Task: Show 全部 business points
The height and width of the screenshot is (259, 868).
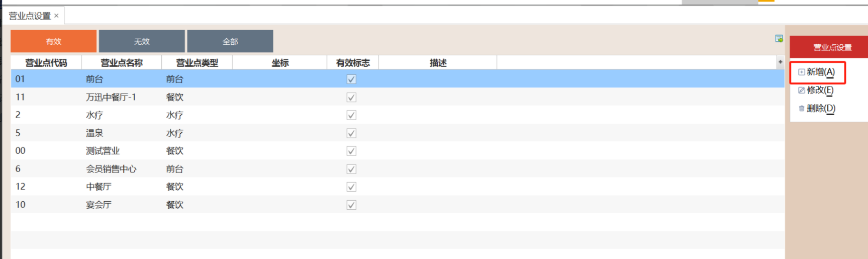Action: (230, 41)
